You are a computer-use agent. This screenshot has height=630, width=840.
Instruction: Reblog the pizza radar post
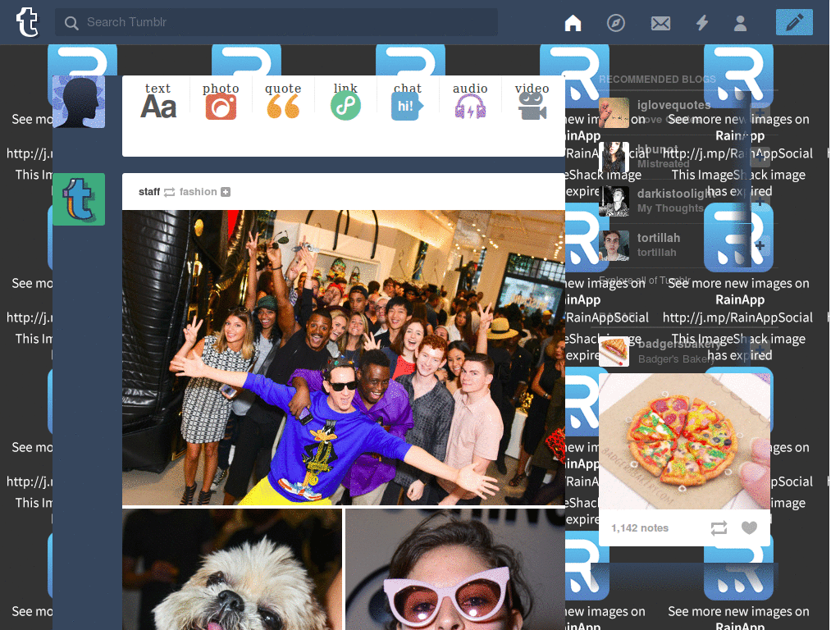click(x=719, y=528)
